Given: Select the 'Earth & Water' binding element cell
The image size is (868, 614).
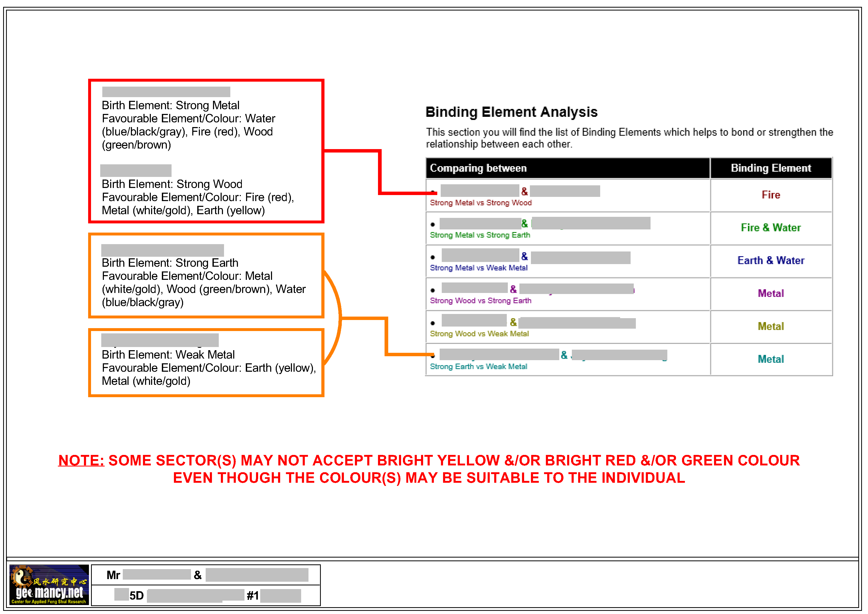Looking at the screenshot, I should [x=771, y=261].
